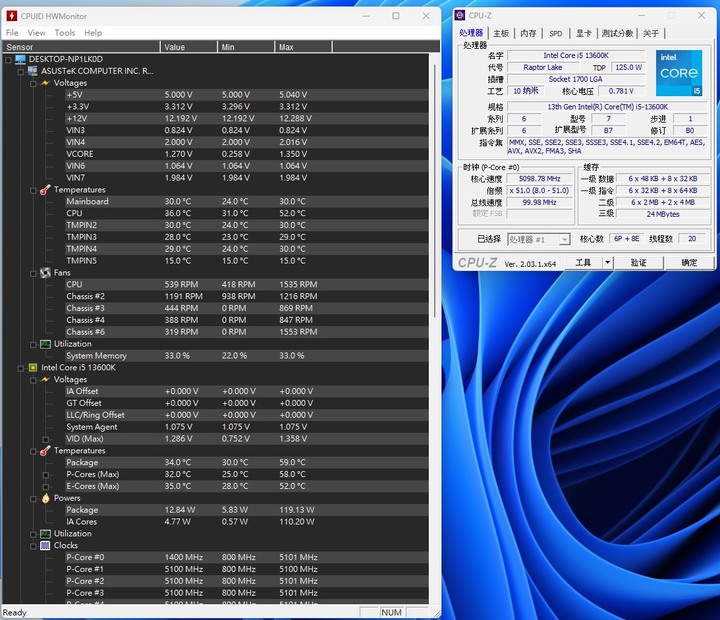Click the DESKTOP-NP1LK0D computer icon

pos(20,59)
